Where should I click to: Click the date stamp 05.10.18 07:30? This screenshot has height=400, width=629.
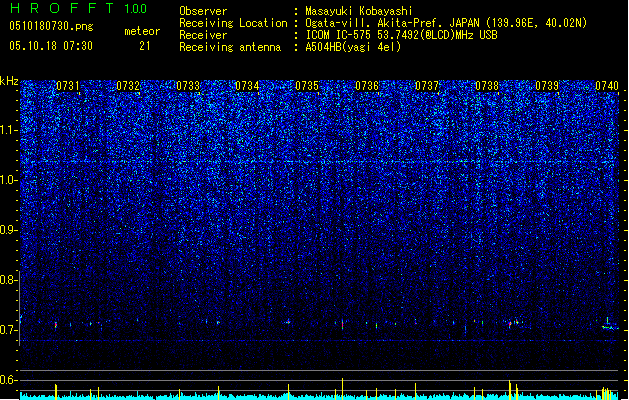51,46
